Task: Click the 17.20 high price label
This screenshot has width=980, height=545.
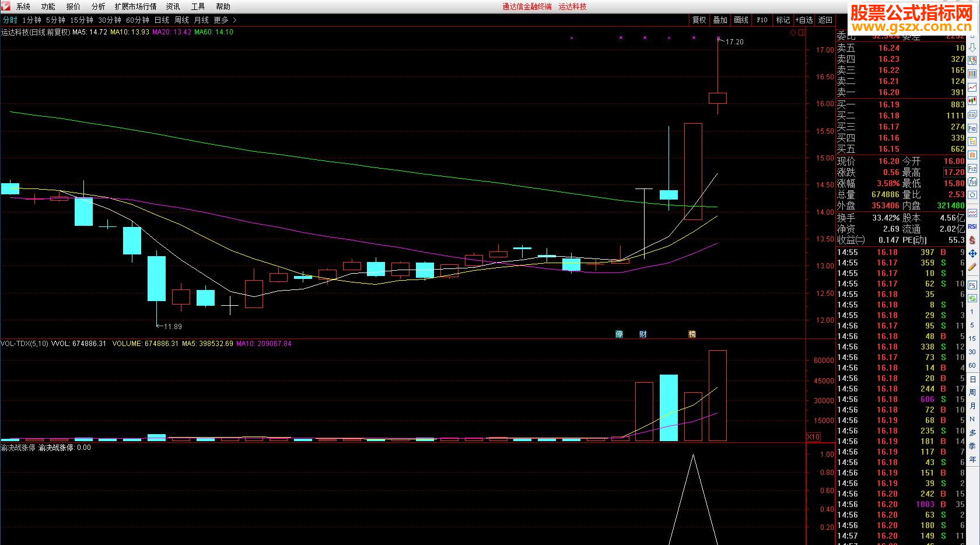Action: click(x=734, y=42)
